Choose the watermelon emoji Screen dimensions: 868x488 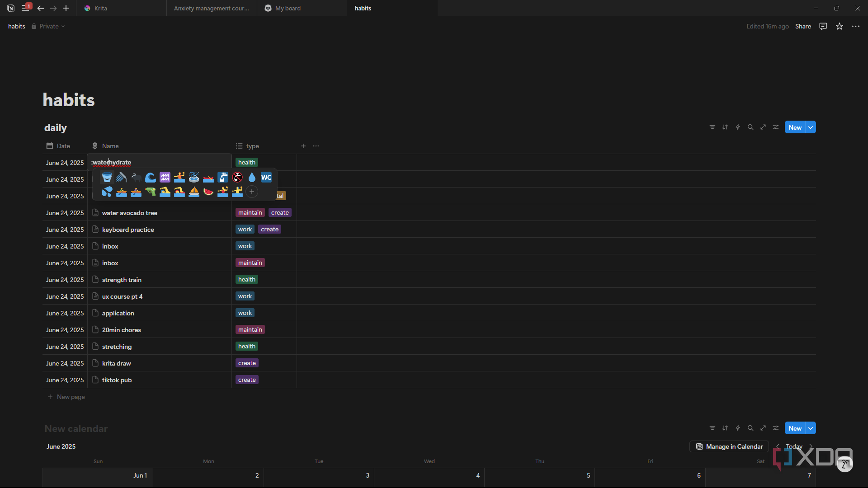(208, 192)
